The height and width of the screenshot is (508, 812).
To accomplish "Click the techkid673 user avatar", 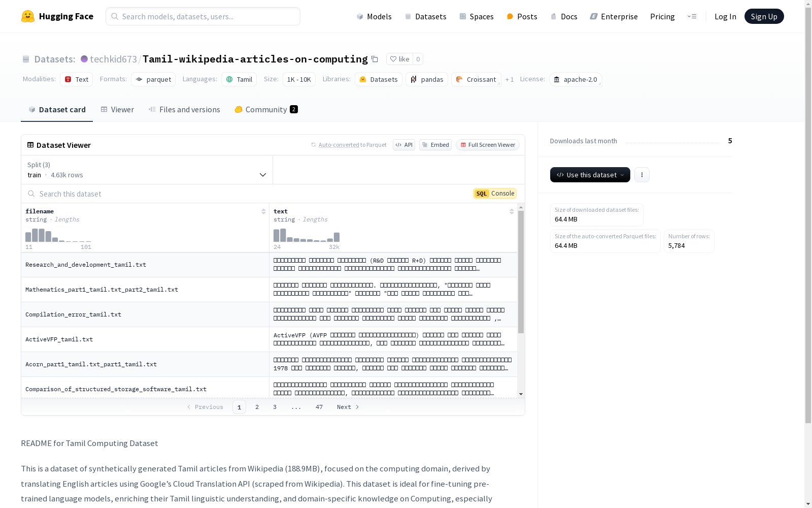I will pos(84,59).
